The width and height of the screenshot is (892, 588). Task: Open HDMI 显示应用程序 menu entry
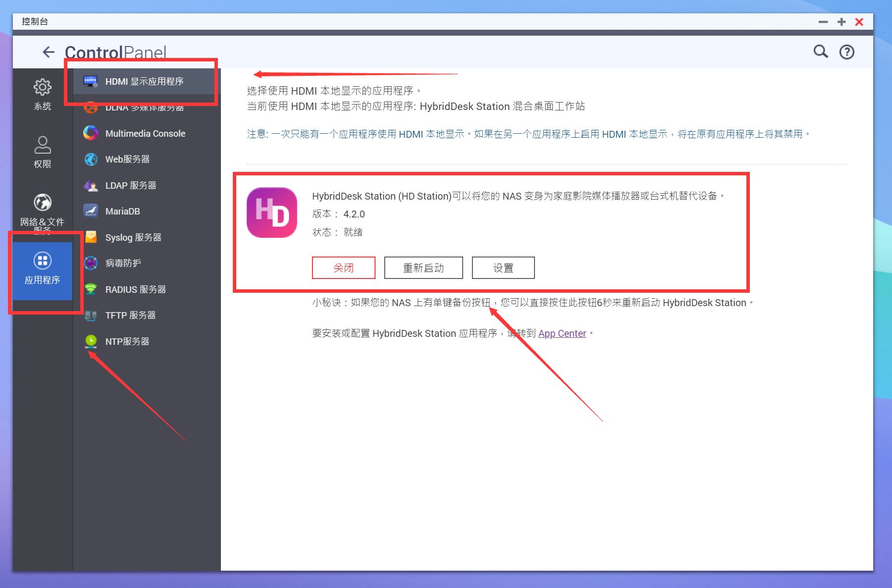147,81
